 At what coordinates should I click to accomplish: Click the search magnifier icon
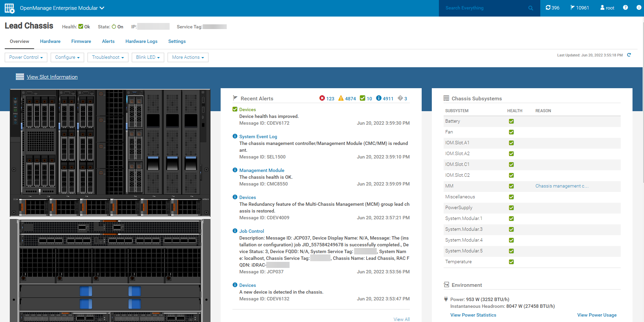pyautogui.click(x=531, y=8)
